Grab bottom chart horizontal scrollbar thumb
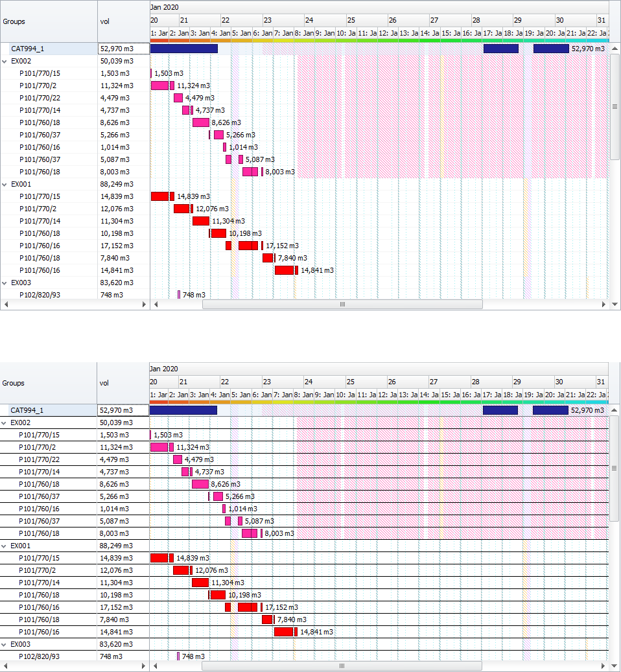 (342, 666)
